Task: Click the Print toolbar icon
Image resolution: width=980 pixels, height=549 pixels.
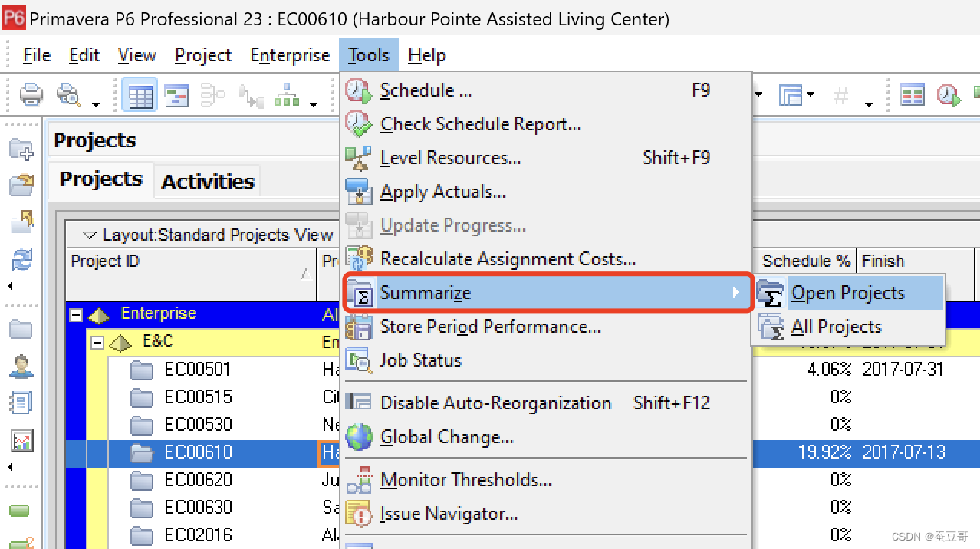Action: pos(31,95)
